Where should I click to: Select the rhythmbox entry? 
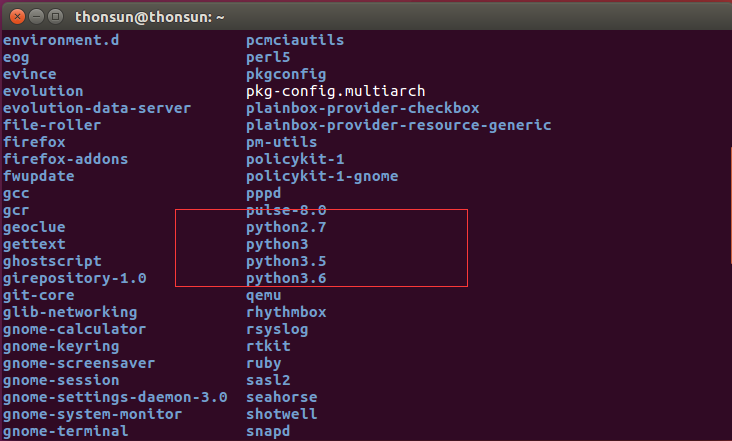pyautogui.click(x=286, y=312)
